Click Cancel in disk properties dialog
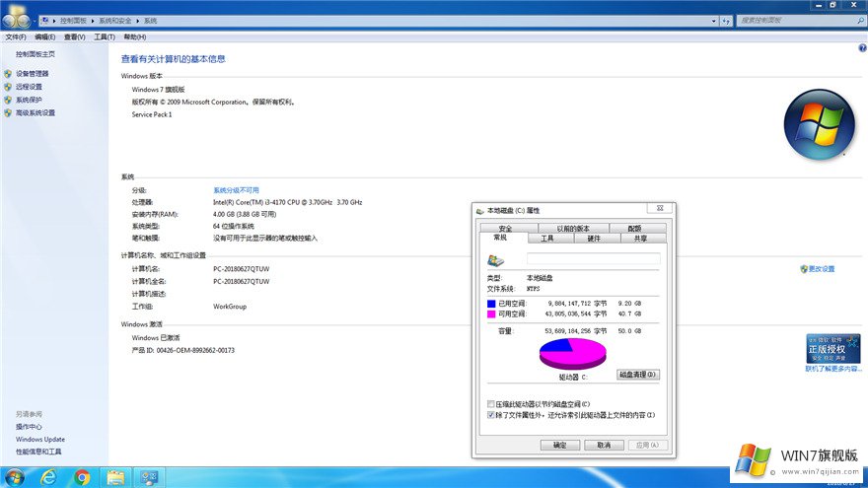The height and width of the screenshot is (488, 868). click(604, 445)
